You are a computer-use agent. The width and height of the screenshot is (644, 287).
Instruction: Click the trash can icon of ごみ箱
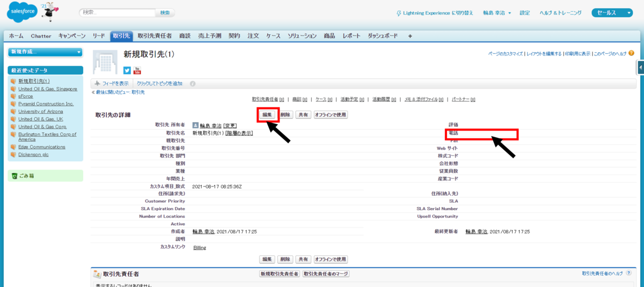[x=14, y=176]
